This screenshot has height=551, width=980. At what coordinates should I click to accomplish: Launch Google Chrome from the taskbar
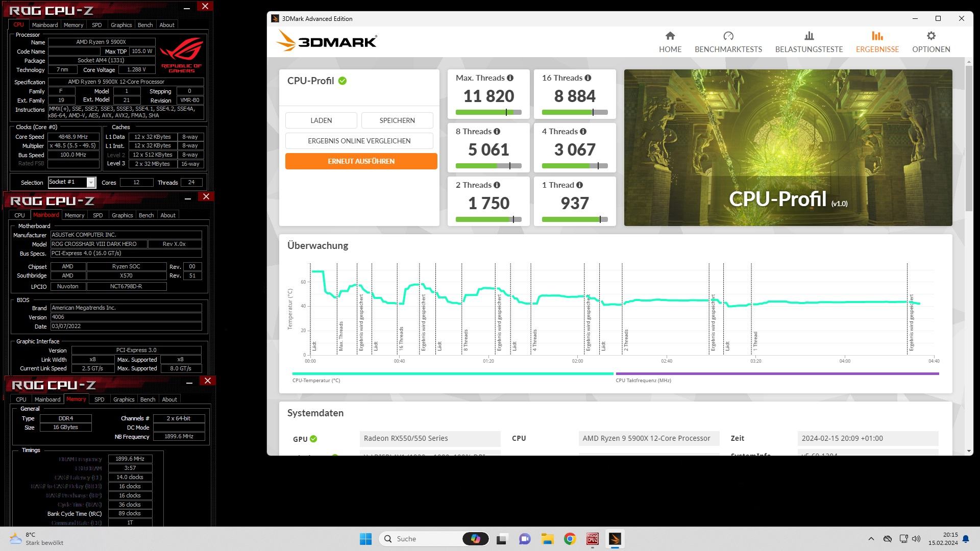click(x=570, y=539)
